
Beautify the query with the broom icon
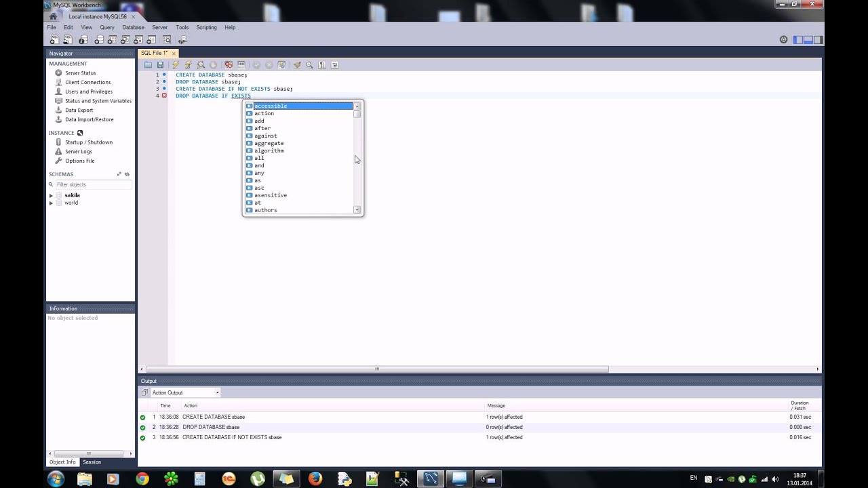pyautogui.click(x=297, y=65)
